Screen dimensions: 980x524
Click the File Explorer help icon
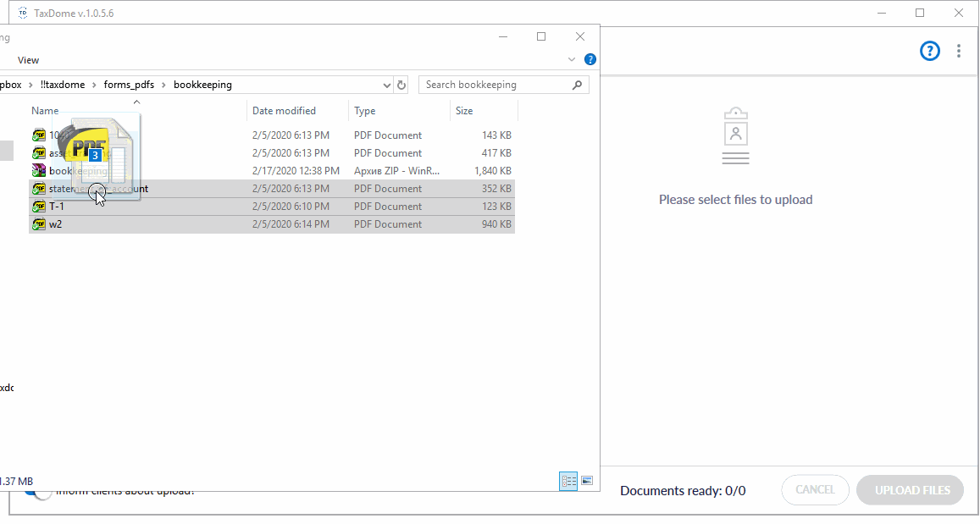(590, 59)
